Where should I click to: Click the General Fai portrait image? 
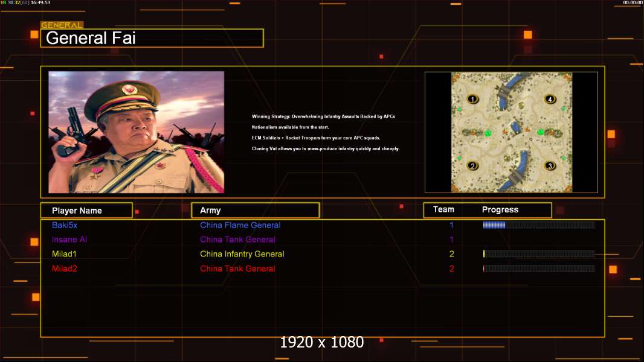(x=137, y=132)
